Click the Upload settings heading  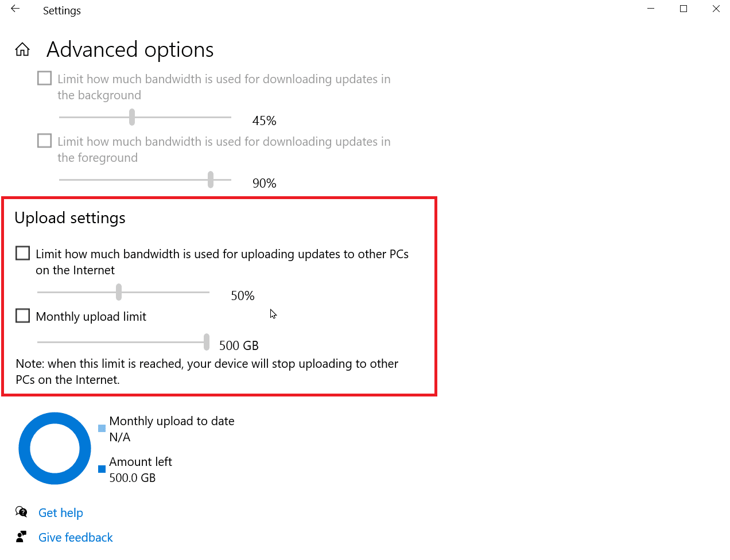pyautogui.click(x=70, y=218)
